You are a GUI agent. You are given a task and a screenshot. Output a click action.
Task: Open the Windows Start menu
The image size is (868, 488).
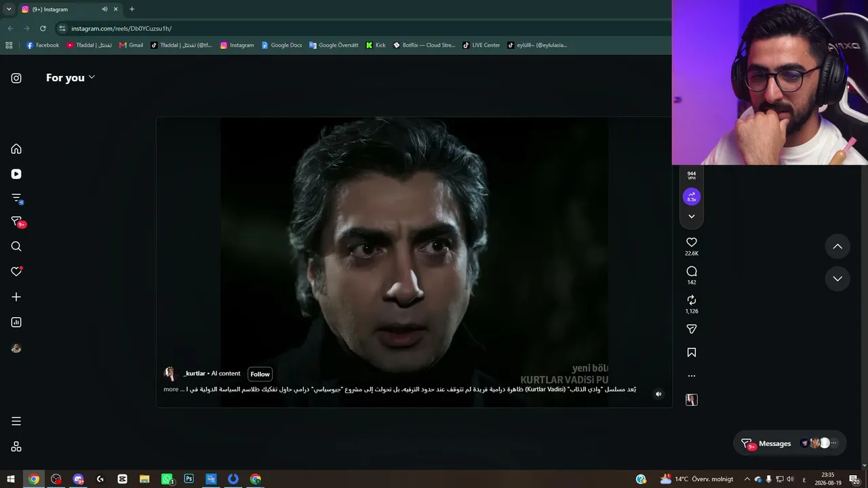(x=11, y=479)
